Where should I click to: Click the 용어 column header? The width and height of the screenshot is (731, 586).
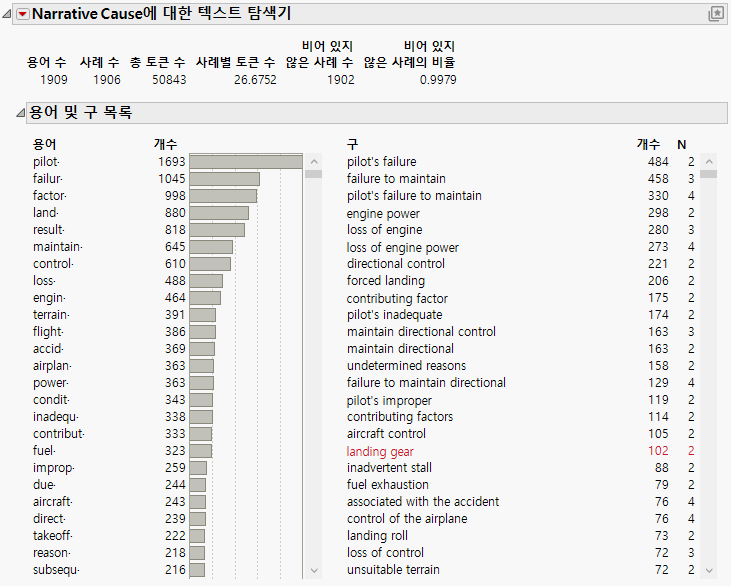[x=44, y=145]
